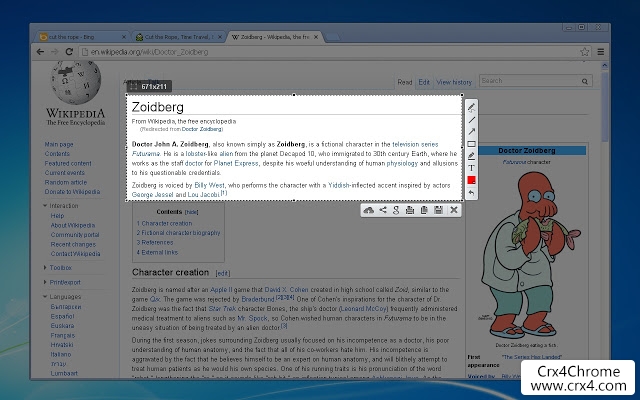Jump to '2 Fictional character biography'
640x400 pixels.
click(178, 233)
